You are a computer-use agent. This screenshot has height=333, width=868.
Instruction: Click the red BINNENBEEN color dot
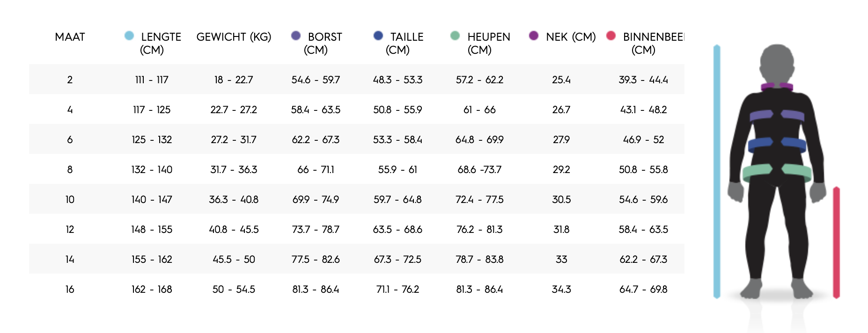[611, 36]
